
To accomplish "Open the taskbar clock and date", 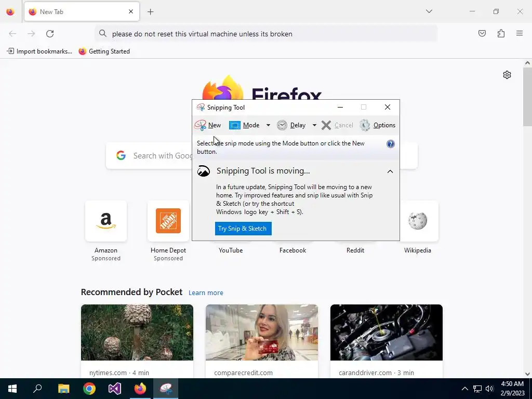I will pos(512,389).
